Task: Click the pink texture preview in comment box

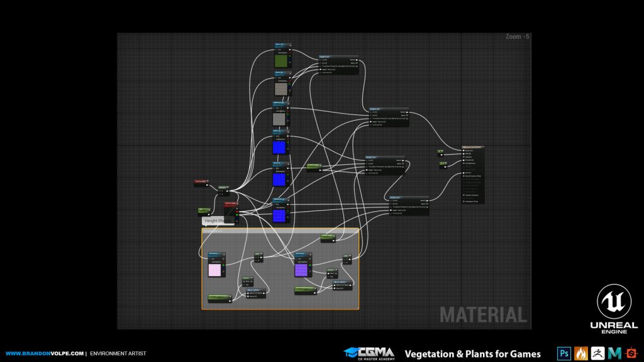Action: (215, 270)
